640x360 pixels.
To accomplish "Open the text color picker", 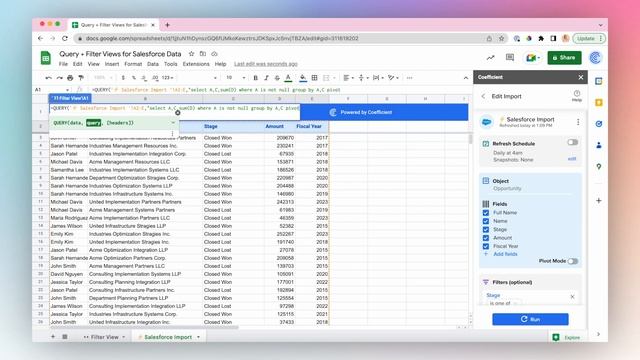I will (x=288, y=78).
